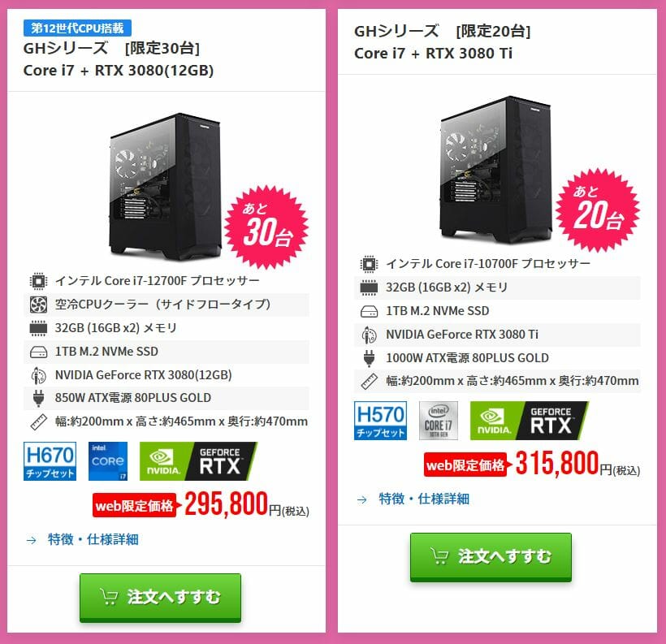
Task: Click the Intel Core i7 10th Gen badge
Action: 438,421
